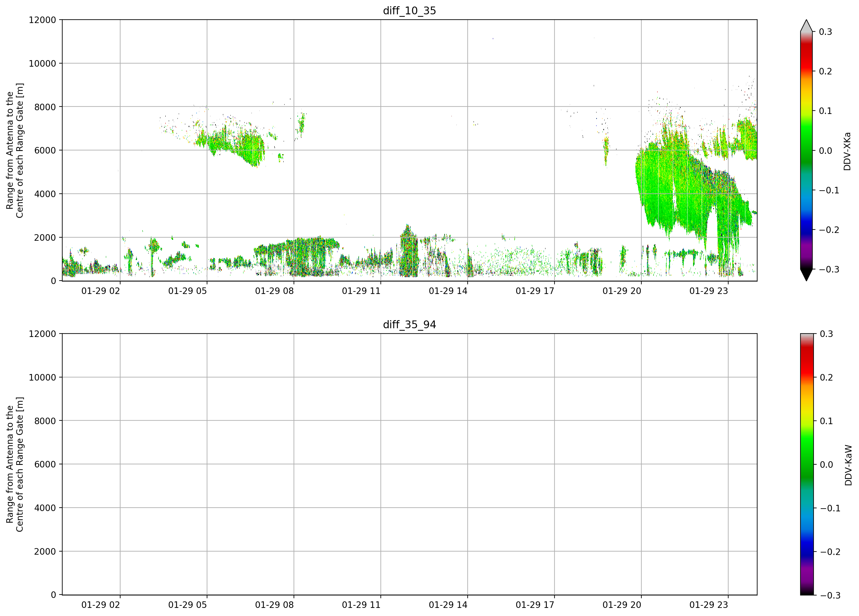Click the gray upper extend arrow on DDV-XKa colorbar
The height and width of the screenshot is (616, 859).
click(x=806, y=26)
